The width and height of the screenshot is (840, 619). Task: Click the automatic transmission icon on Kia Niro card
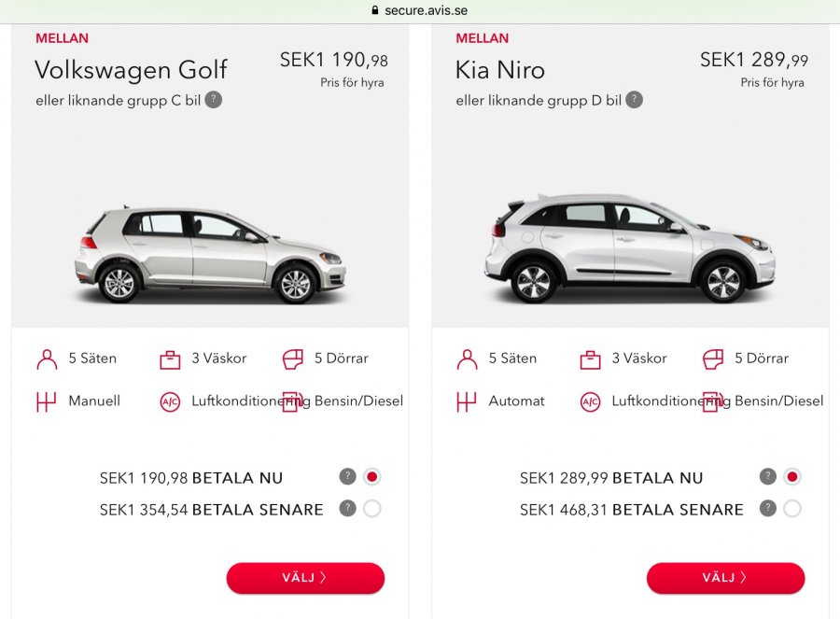pos(467,402)
